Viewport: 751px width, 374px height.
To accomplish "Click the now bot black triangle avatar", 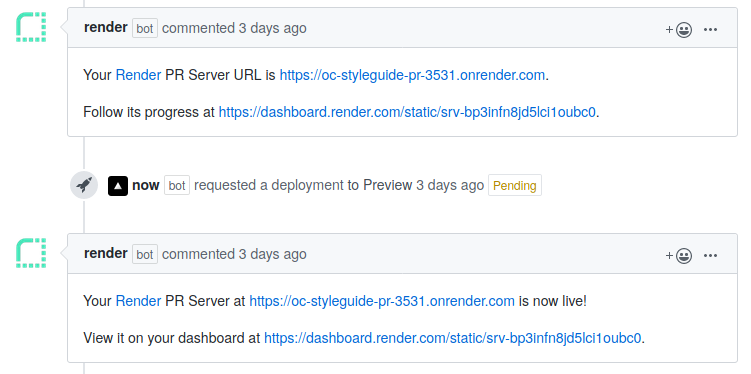I will pyautogui.click(x=118, y=186).
